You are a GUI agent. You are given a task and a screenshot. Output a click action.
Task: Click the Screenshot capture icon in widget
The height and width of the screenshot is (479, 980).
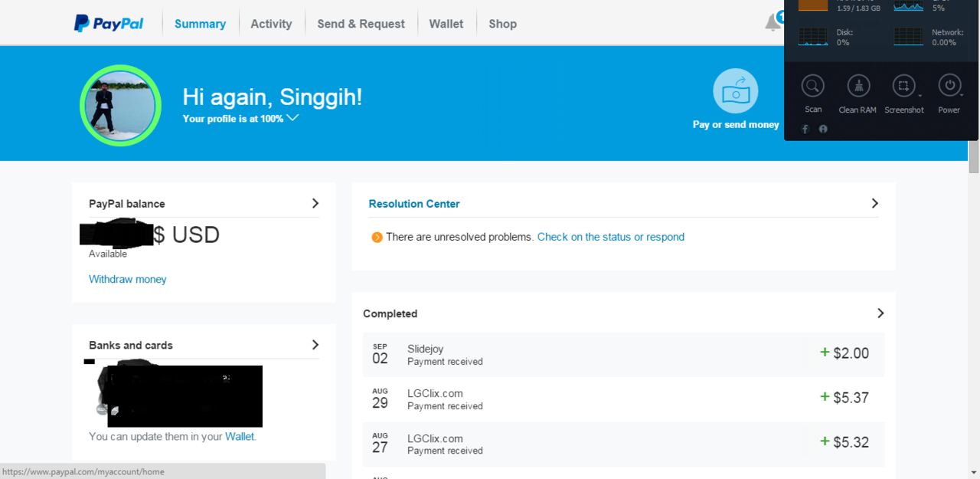coord(903,85)
